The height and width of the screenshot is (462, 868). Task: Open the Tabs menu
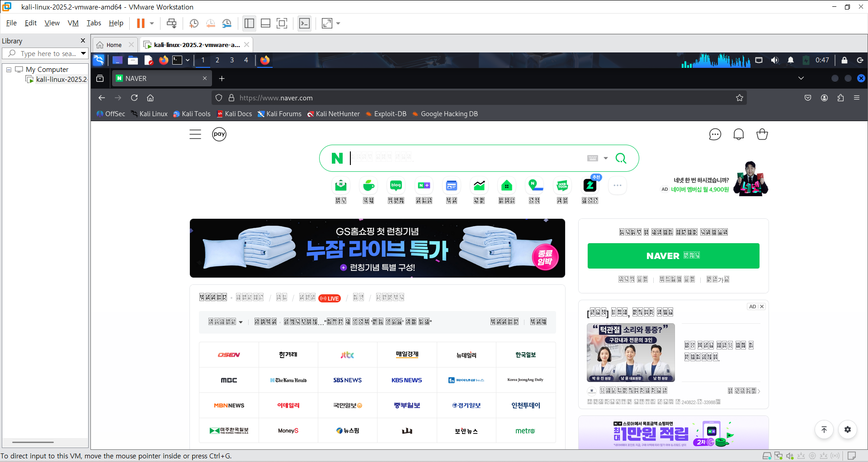click(94, 23)
